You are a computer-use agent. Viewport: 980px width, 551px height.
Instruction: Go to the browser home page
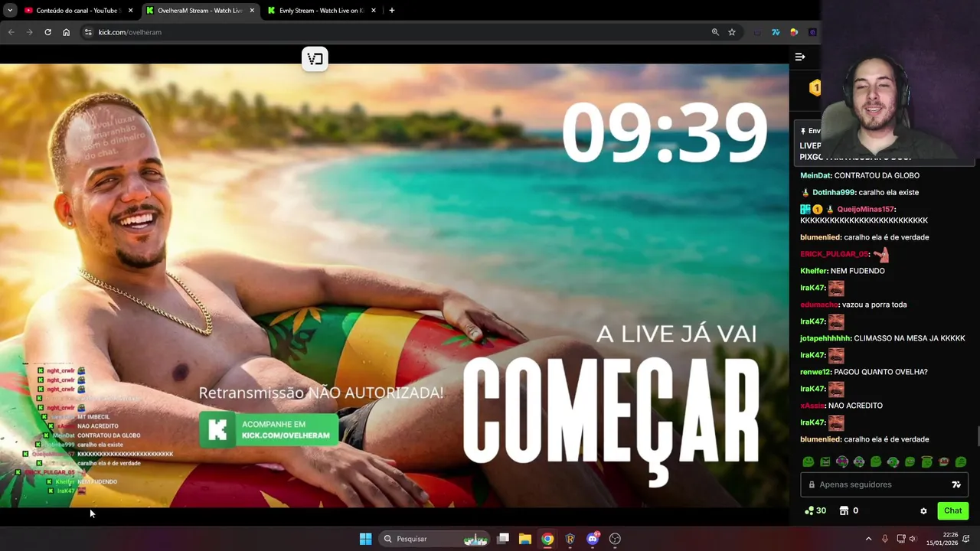pyautogui.click(x=66, y=32)
